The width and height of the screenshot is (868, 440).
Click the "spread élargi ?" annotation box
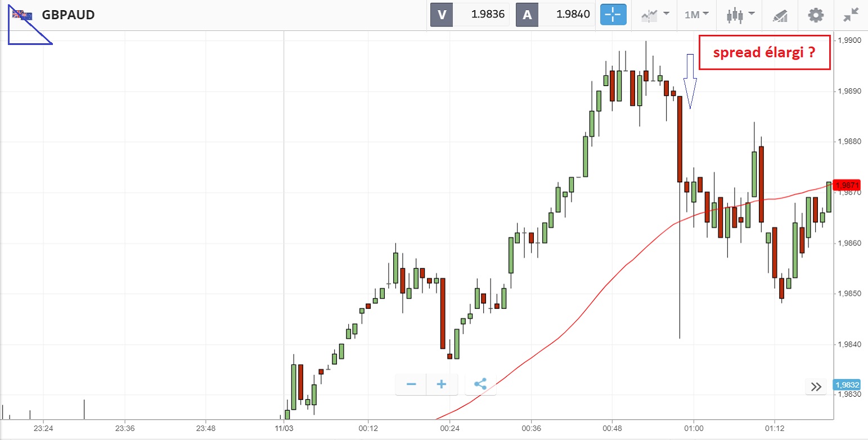click(764, 53)
